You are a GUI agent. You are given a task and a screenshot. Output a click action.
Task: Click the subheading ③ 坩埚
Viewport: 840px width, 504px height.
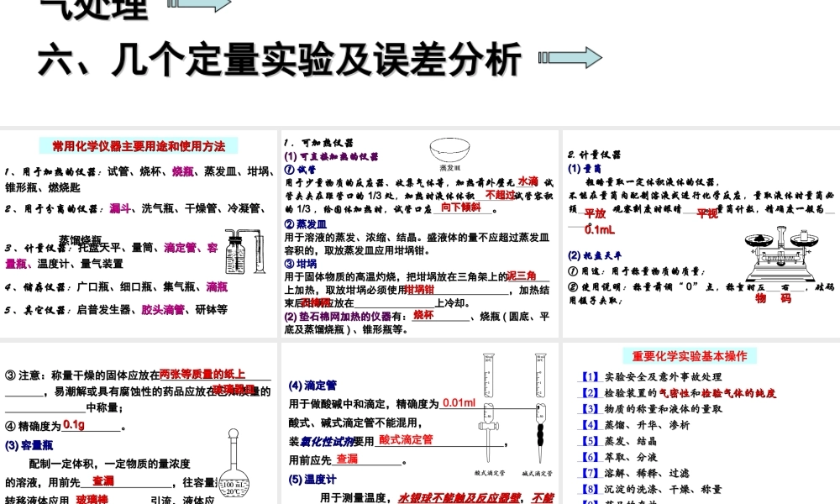point(301,264)
